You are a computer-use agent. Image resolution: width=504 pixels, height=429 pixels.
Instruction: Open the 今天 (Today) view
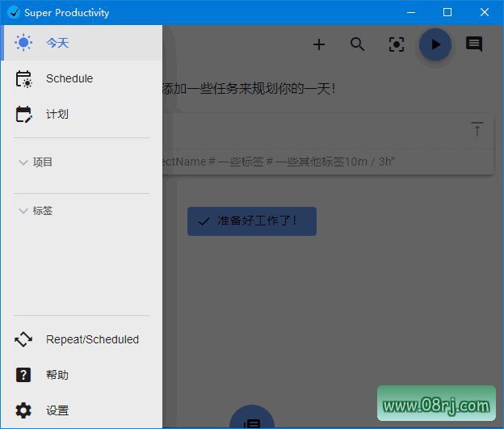[82, 43]
